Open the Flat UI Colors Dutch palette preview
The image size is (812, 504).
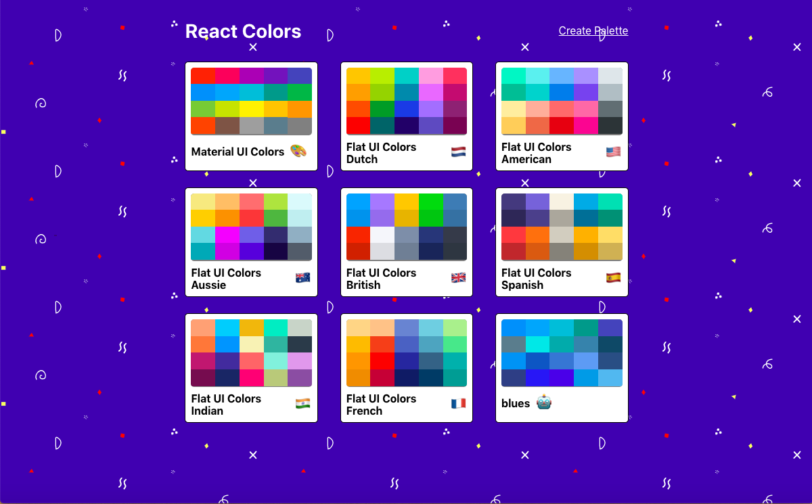click(406, 100)
